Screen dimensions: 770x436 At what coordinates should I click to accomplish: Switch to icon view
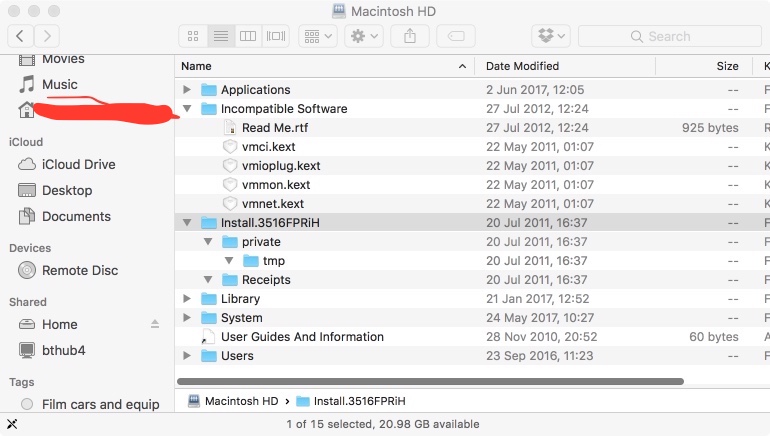pos(193,36)
